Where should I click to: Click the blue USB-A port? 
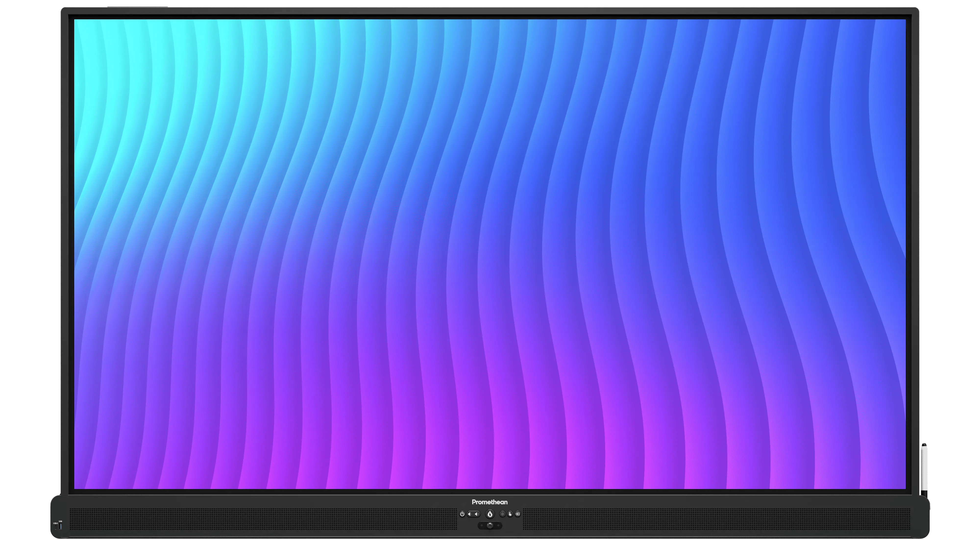(x=61, y=527)
